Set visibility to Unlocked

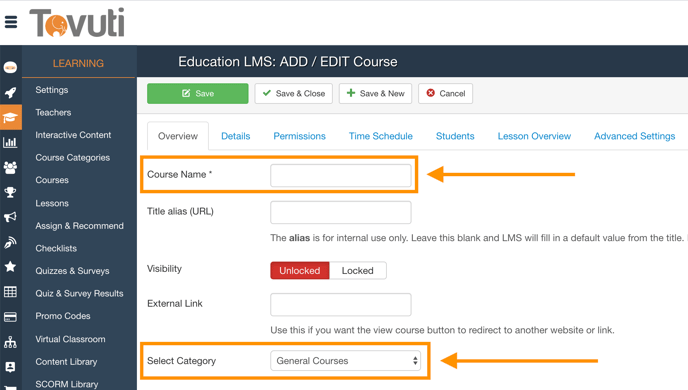[300, 271]
